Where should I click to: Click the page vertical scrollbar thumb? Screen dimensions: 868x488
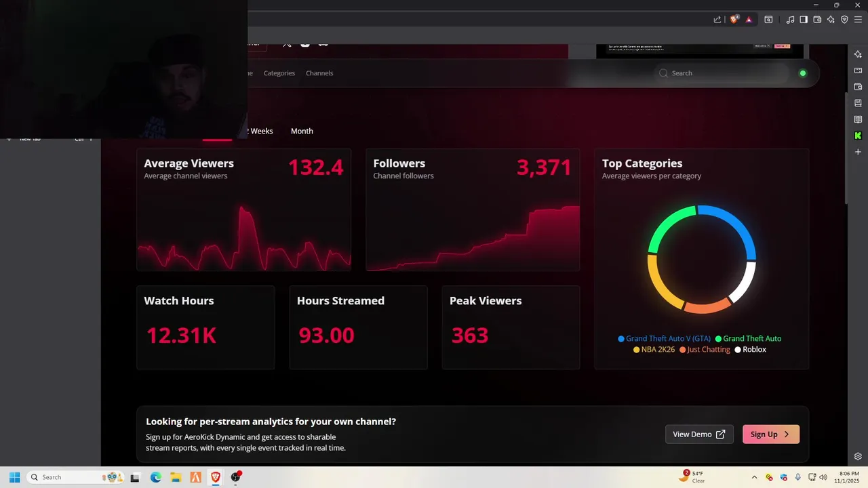[846, 148]
